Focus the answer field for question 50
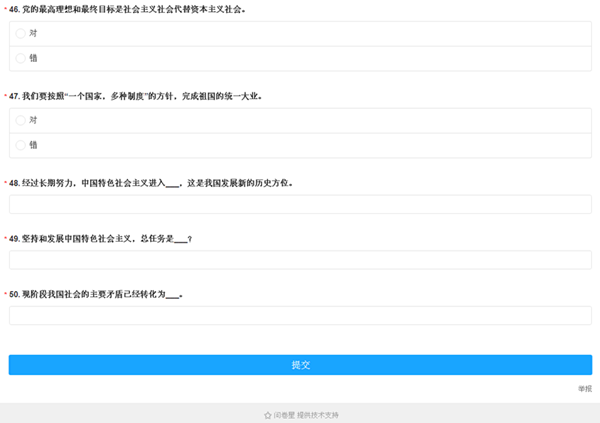The width and height of the screenshot is (600, 423). pos(300,316)
